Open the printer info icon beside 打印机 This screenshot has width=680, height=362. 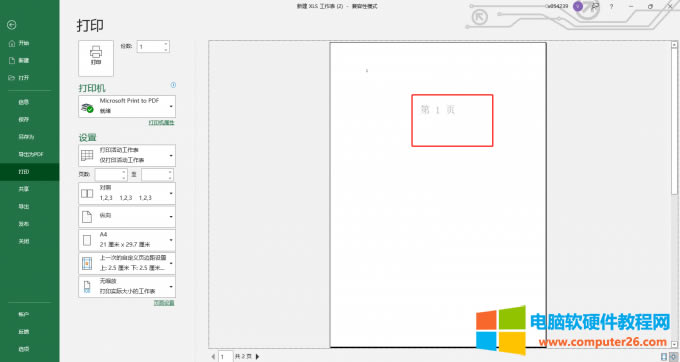[x=173, y=85]
